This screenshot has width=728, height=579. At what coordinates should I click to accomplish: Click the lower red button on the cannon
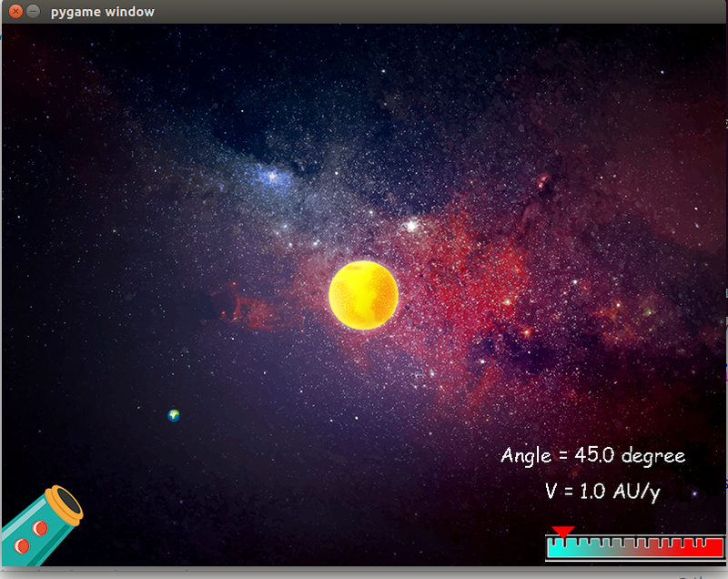click(x=23, y=545)
